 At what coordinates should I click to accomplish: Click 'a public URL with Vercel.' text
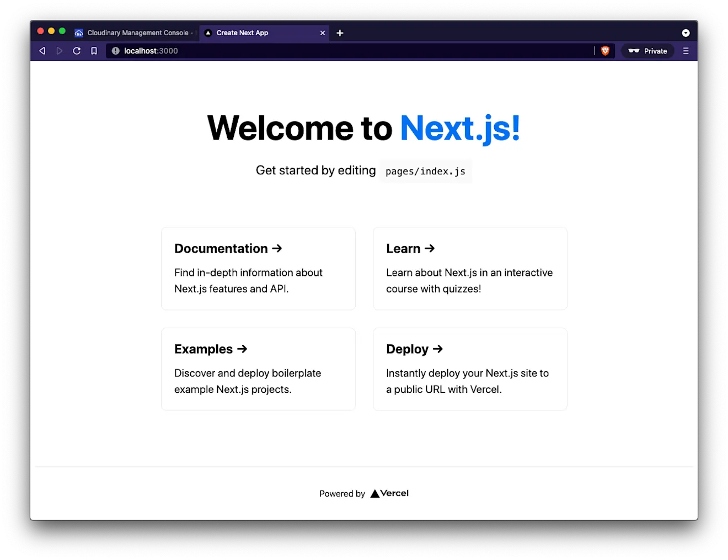pyautogui.click(x=444, y=390)
